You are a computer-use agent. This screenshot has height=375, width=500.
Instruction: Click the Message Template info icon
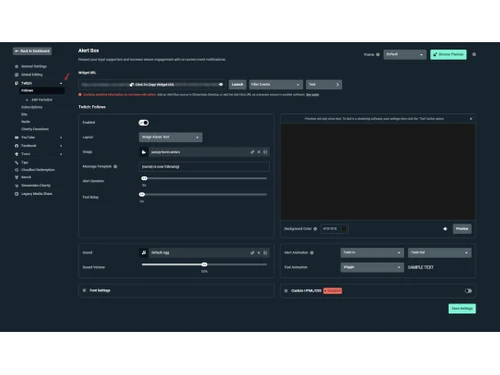115,166
